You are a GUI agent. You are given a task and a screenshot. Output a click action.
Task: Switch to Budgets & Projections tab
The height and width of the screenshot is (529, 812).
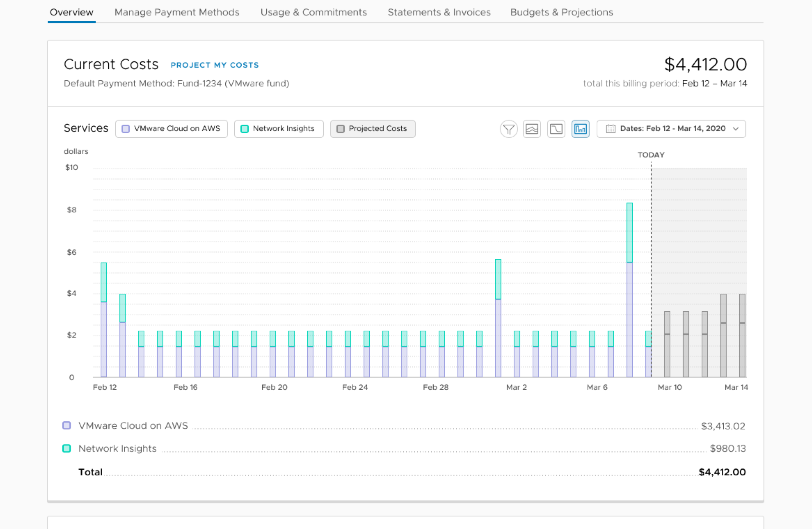[562, 12]
